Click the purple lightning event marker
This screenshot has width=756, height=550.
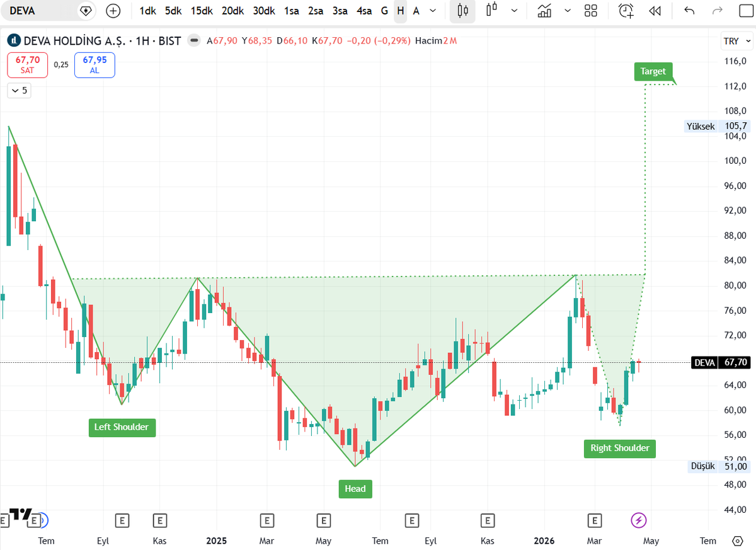coord(639,520)
